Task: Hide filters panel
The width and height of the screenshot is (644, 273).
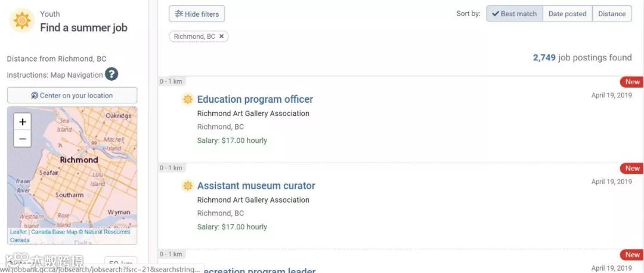Action: tap(197, 14)
